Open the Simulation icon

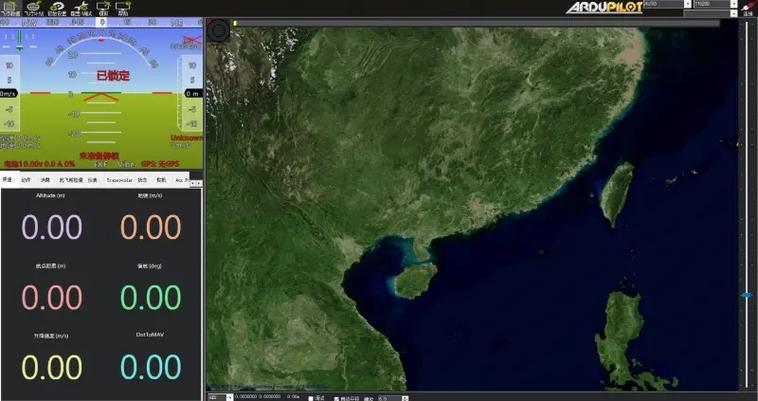pyautogui.click(x=103, y=8)
